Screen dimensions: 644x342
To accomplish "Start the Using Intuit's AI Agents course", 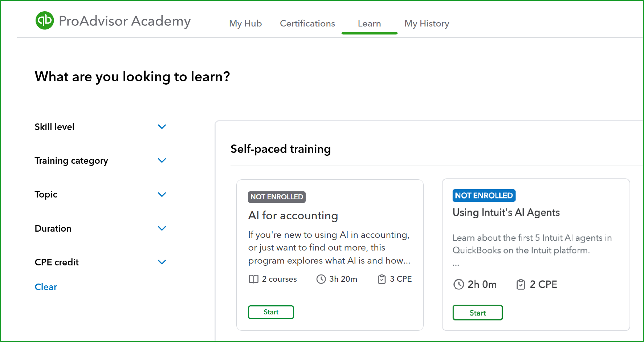I will coord(477,313).
